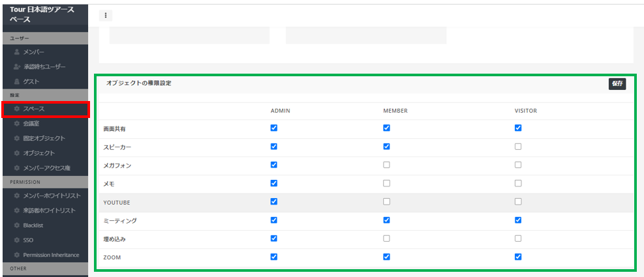Click the gear icon beside Permission Inheritance
The height and width of the screenshot is (277, 644).
click(16, 255)
